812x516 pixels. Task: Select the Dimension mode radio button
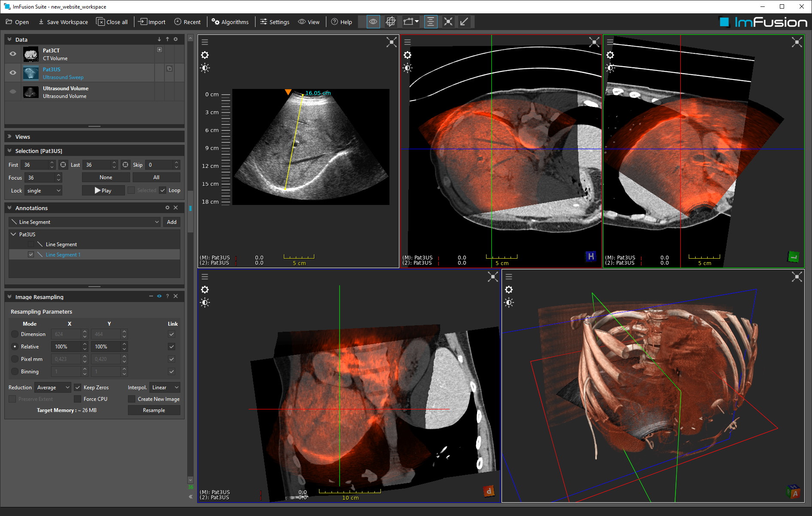coord(15,334)
